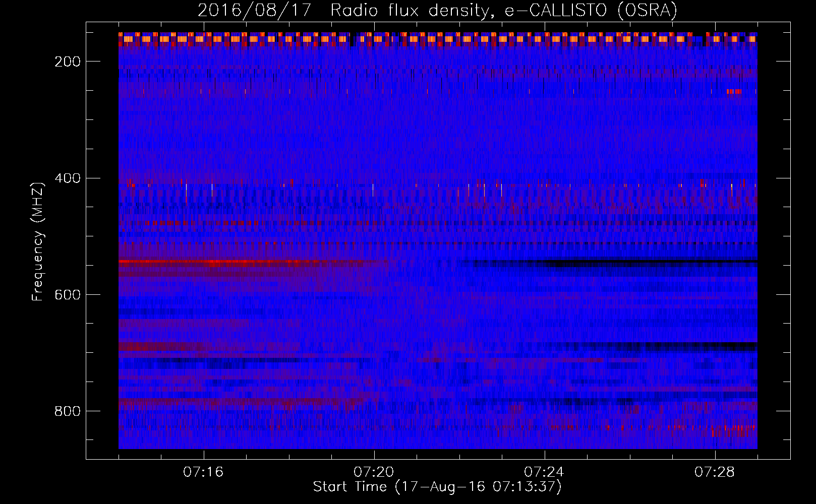Click the '07:20' time axis label
This screenshot has width=816, height=504.
point(374,472)
